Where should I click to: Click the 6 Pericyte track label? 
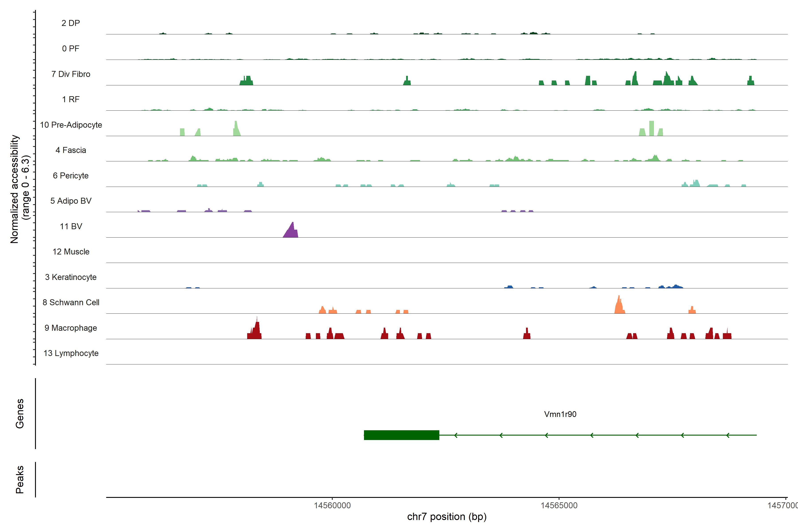pos(71,176)
